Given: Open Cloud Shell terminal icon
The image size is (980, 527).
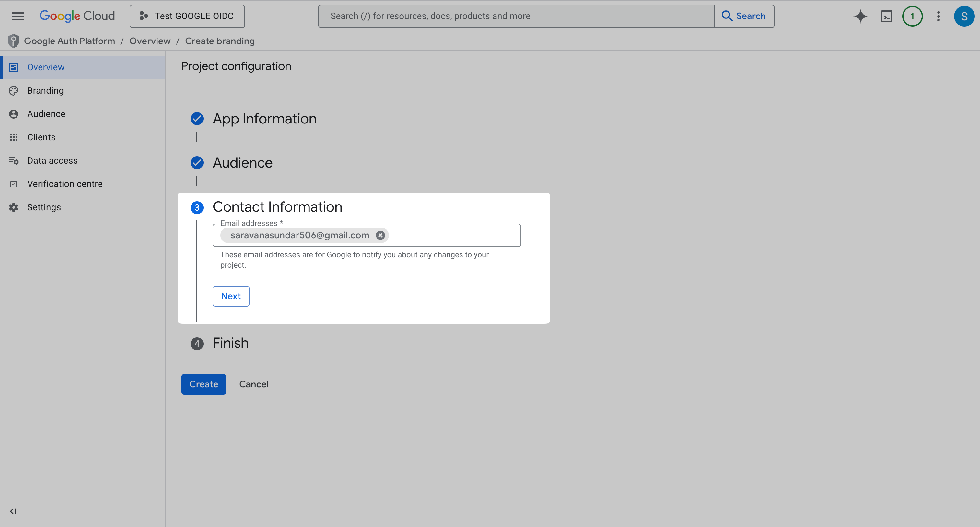Looking at the screenshot, I should click(x=886, y=16).
